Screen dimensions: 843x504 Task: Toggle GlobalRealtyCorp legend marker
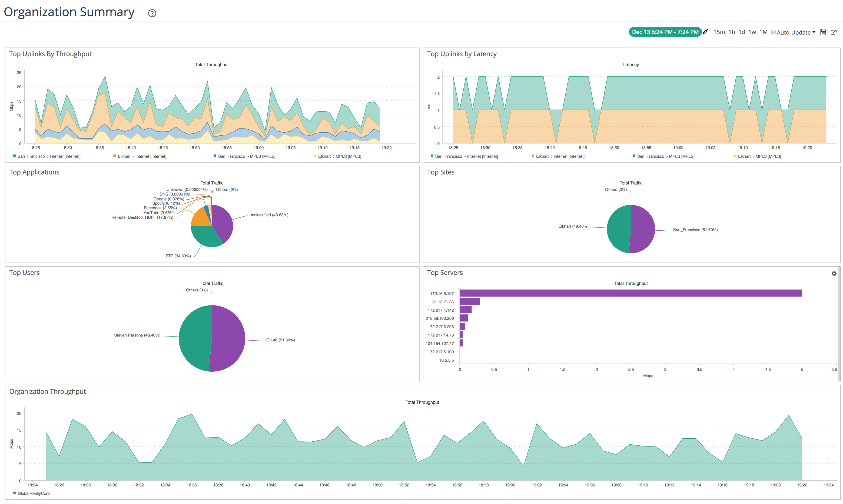point(15,493)
